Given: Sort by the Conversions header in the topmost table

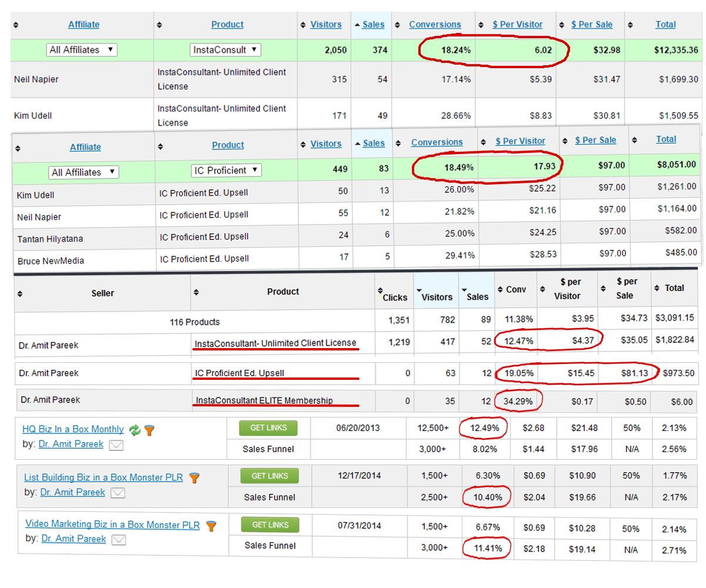Looking at the screenshot, I should (435, 25).
